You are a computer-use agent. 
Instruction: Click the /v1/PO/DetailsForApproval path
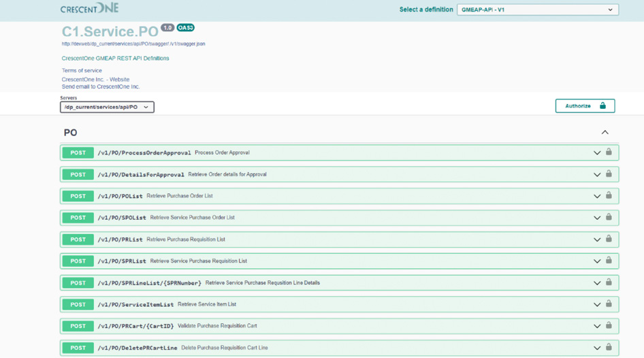141,174
